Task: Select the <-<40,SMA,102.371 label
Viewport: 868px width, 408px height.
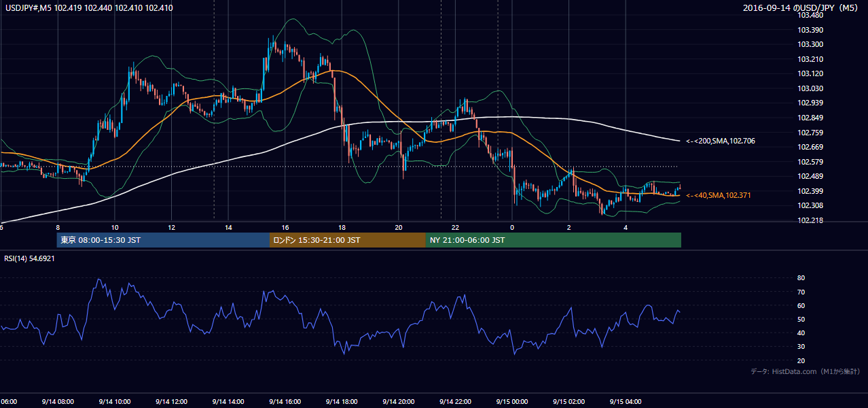Action: click(719, 195)
